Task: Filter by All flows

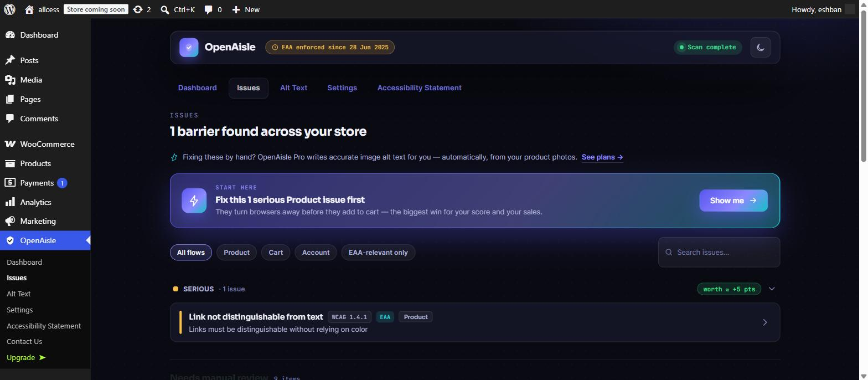Action: click(x=191, y=253)
